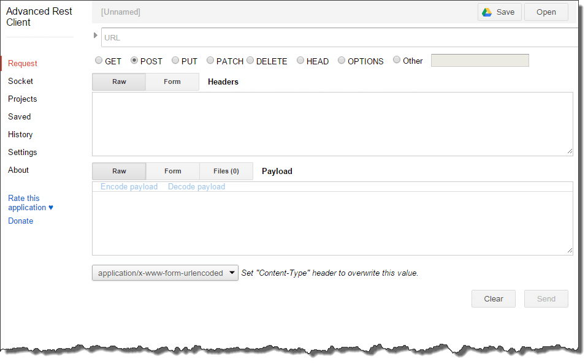Select the Other method radio button
Screen dimensions: 588x364
click(x=396, y=59)
